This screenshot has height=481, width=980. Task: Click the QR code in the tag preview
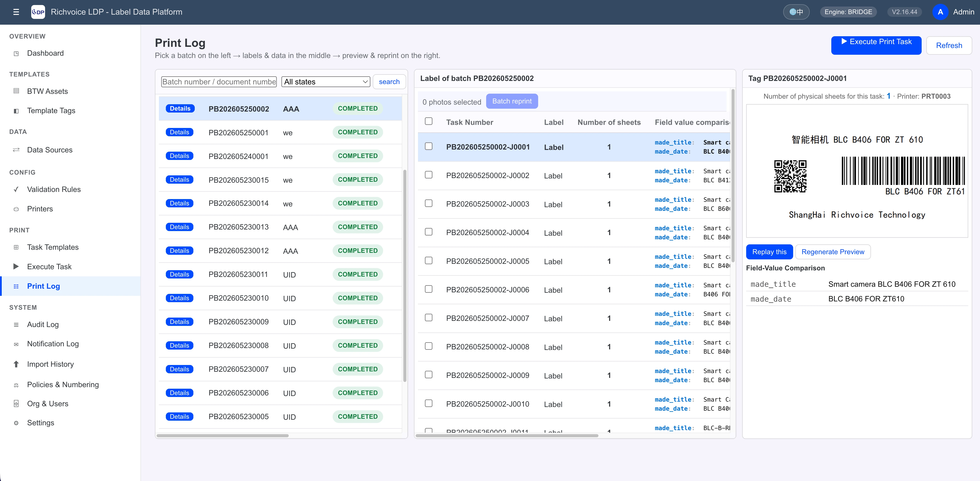[x=790, y=176]
